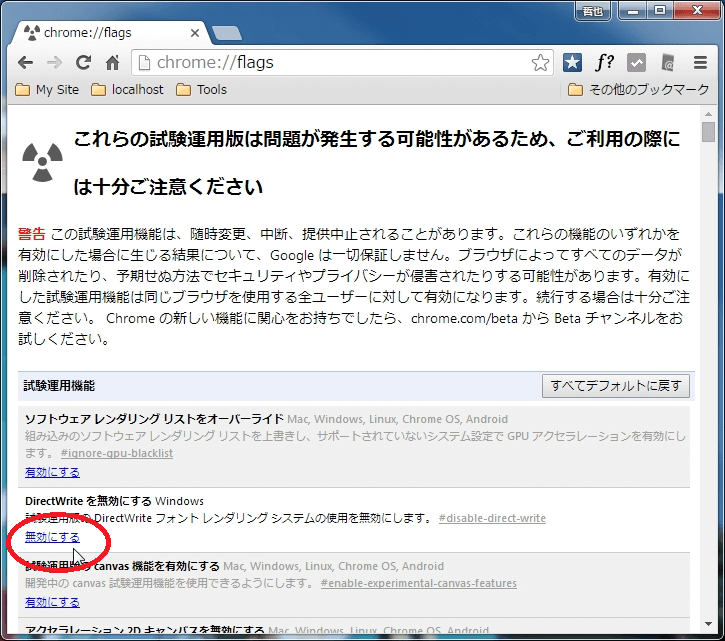The height and width of the screenshot is (641, 725).
Task: Click the vertical scrollbar thumb
Action: point(708,132)
